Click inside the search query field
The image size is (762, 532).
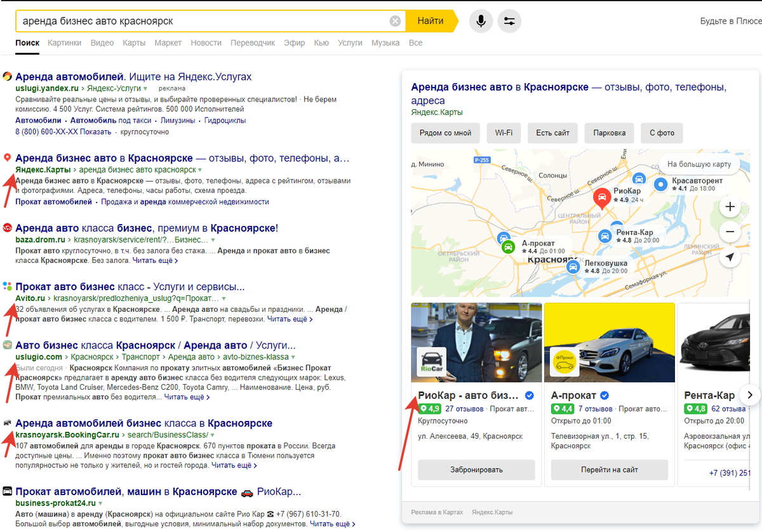click(x=203, y=21)
